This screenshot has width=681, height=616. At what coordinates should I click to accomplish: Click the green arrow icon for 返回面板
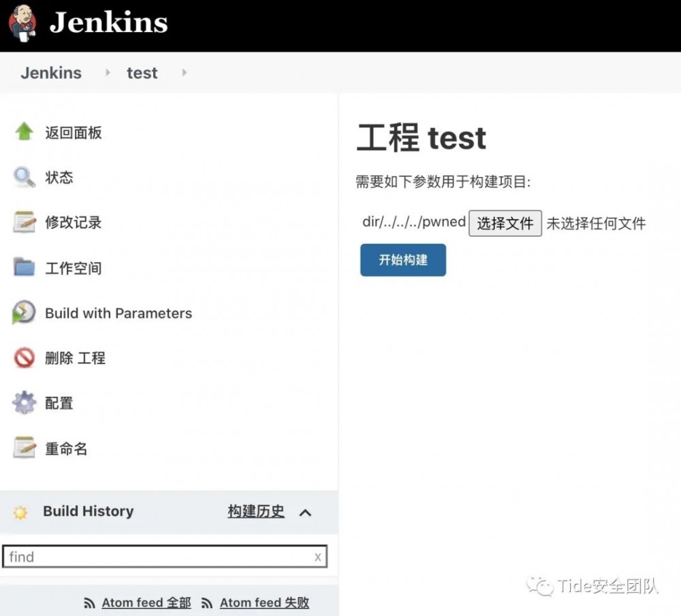coord(23,132)
